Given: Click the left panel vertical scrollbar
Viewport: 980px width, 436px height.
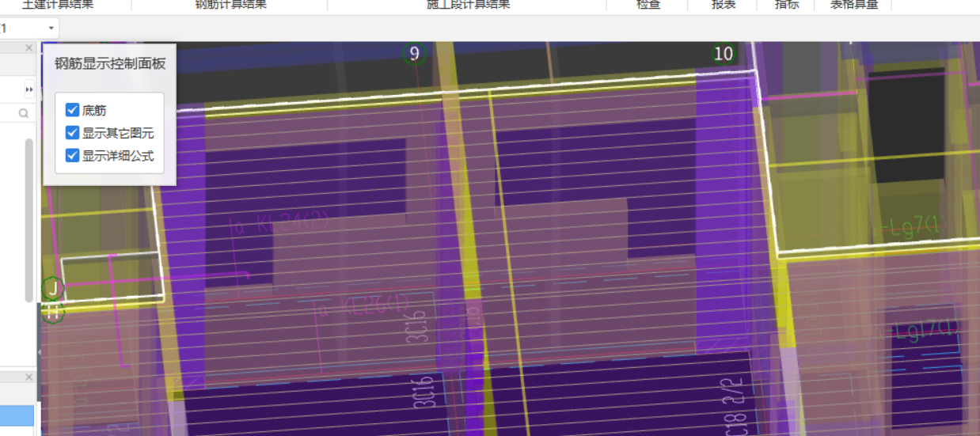Looking at the screenshot, I should tap(29, 220).
